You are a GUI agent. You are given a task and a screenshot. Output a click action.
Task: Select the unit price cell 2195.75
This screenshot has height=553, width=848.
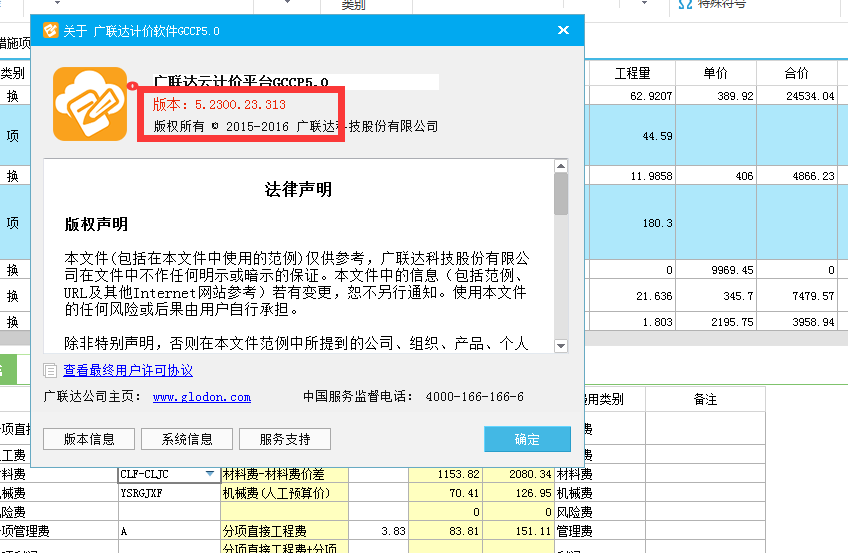click(716, 322)
